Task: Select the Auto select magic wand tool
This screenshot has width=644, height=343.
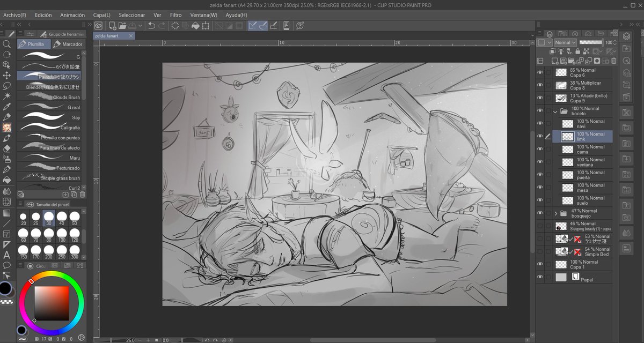Action: coord(7,96)
